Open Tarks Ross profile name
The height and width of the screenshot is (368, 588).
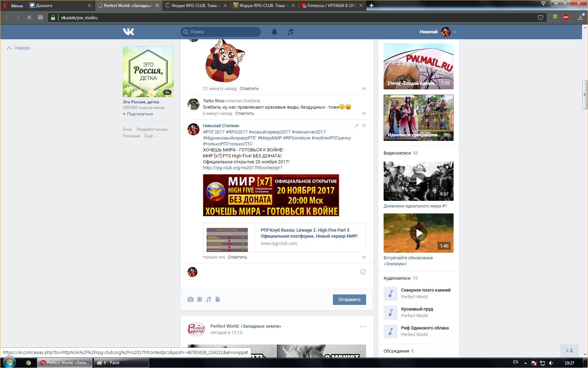pos(214,101)
